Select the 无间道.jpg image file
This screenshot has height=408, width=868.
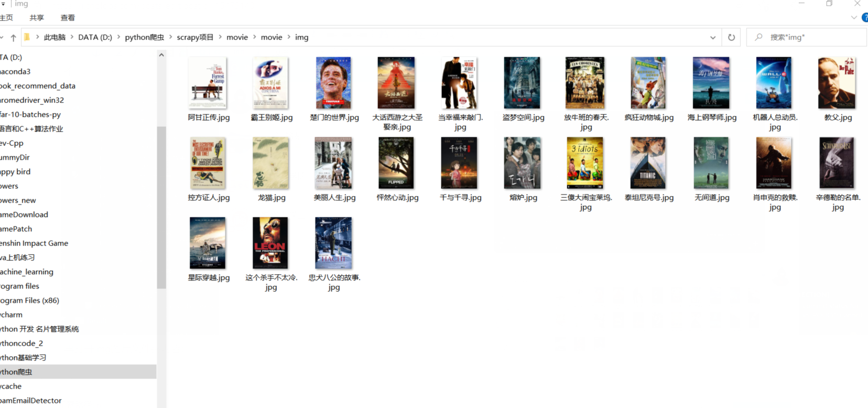(711, 163)
